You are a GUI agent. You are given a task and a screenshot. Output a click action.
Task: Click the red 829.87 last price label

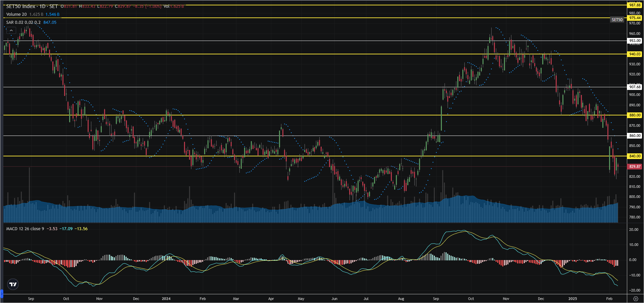635,166
